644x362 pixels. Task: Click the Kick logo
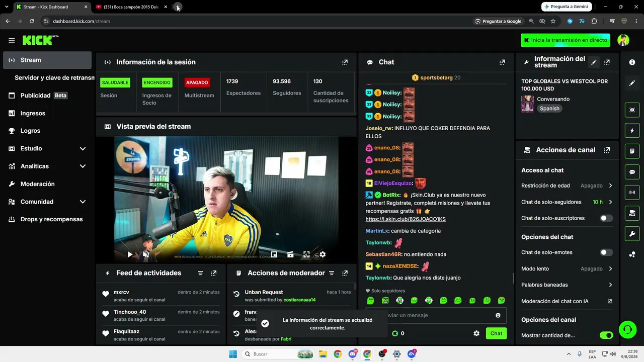40,40
